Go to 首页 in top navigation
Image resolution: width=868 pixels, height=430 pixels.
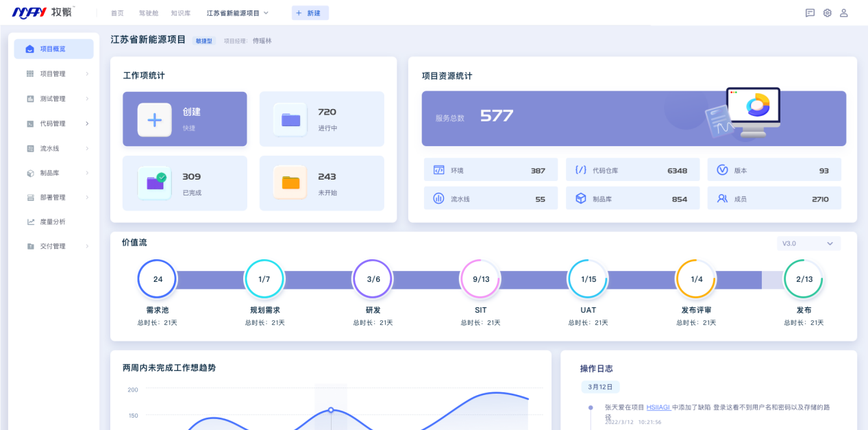[117, 13]
